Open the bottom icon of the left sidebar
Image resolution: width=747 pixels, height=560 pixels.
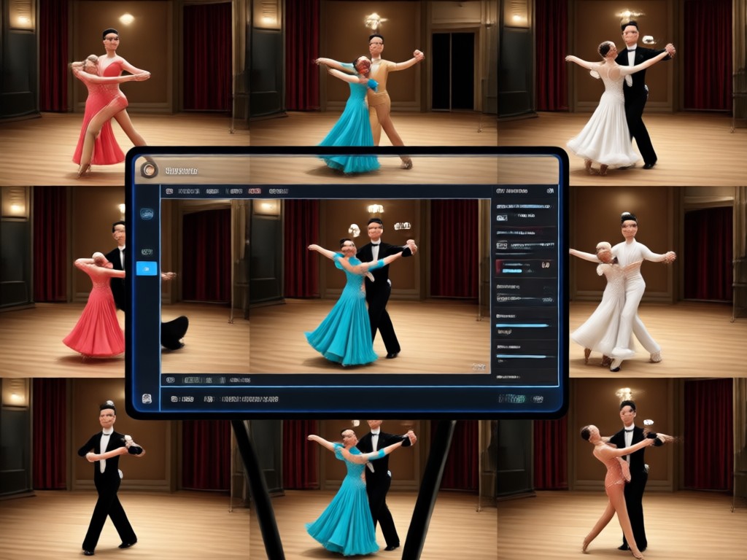(147, 399)
